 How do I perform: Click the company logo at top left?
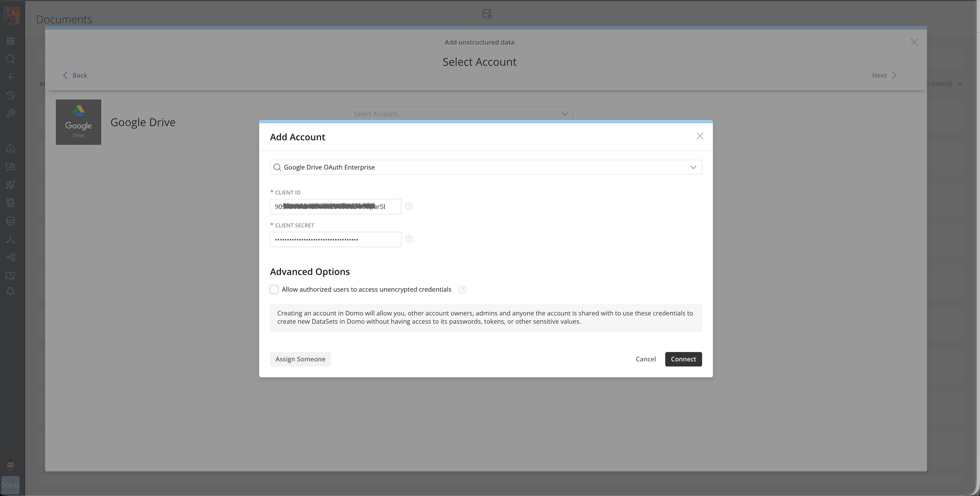11,16
